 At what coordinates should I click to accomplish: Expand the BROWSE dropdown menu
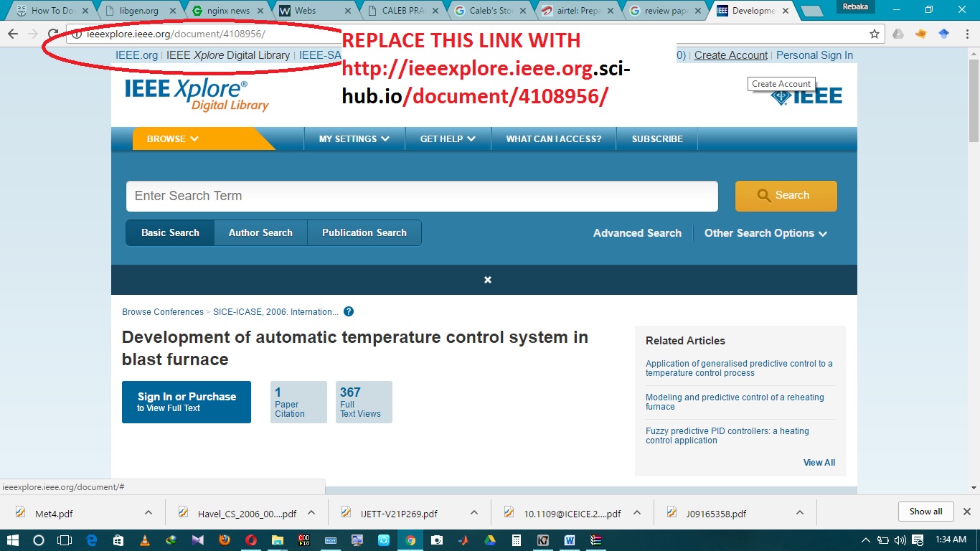173,139
